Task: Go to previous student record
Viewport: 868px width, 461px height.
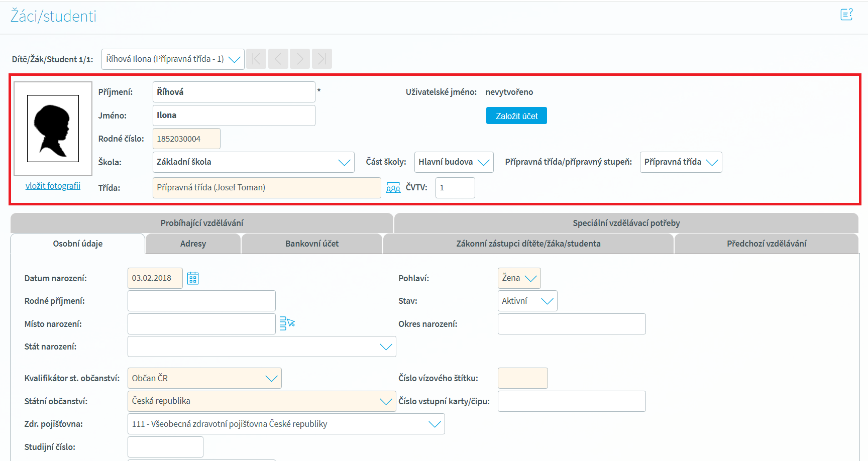Action: pyautogui.click(x=278, y=59)
